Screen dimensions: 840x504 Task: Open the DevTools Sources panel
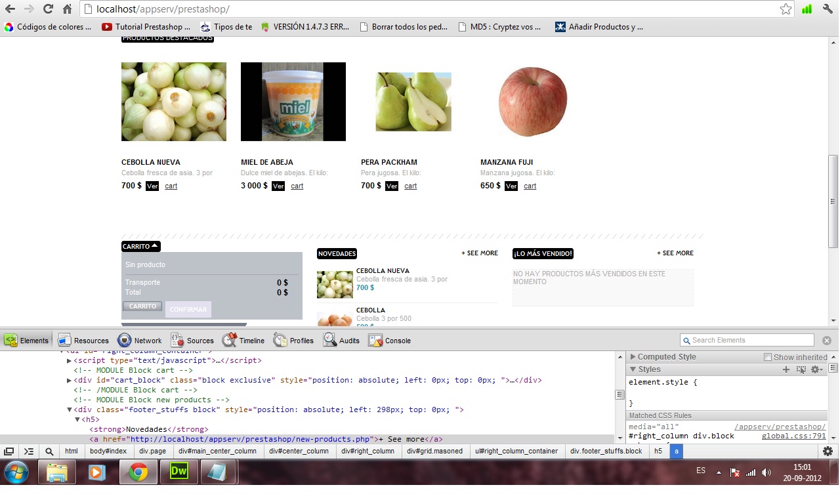pos(192,341)
